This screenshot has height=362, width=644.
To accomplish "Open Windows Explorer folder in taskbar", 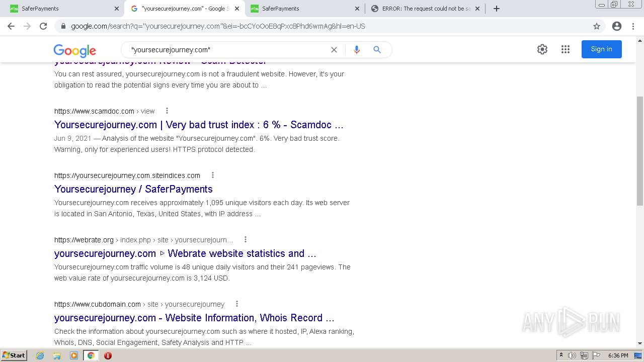I will coord(57,355).
